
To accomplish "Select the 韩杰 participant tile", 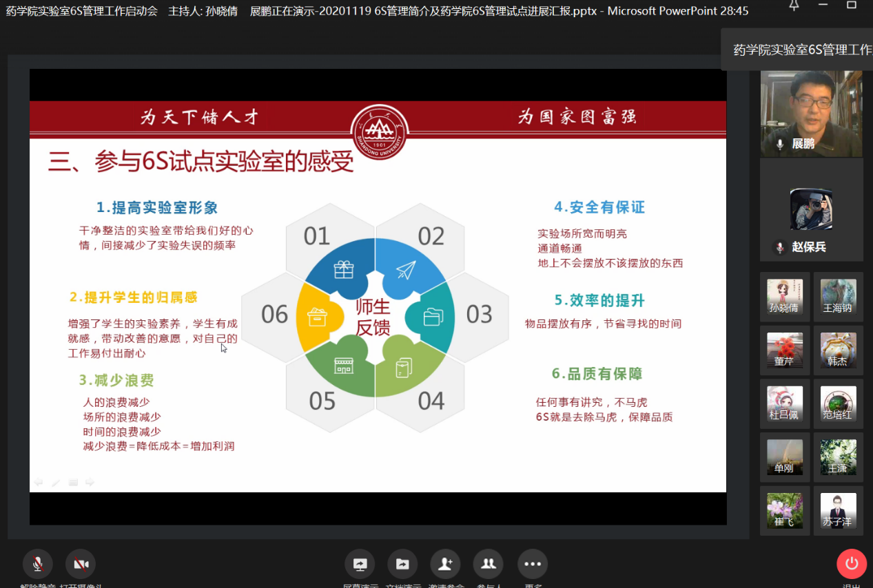I will click(x=838, y=350).
